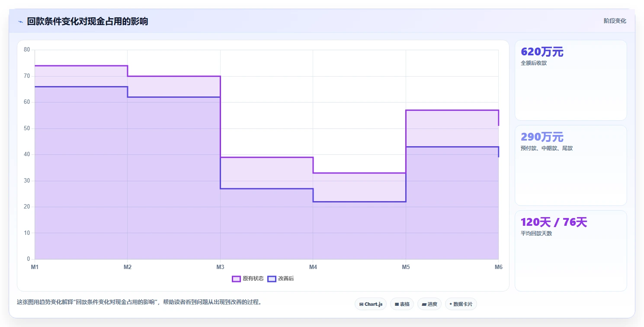Click the 30 y-axis label
Viewport: 644px width, 327px height.
coord(27,181)
